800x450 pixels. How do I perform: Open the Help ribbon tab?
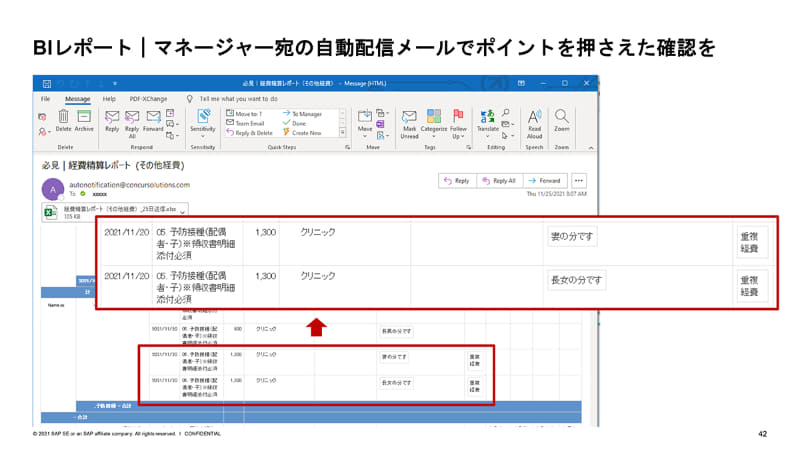109,99
